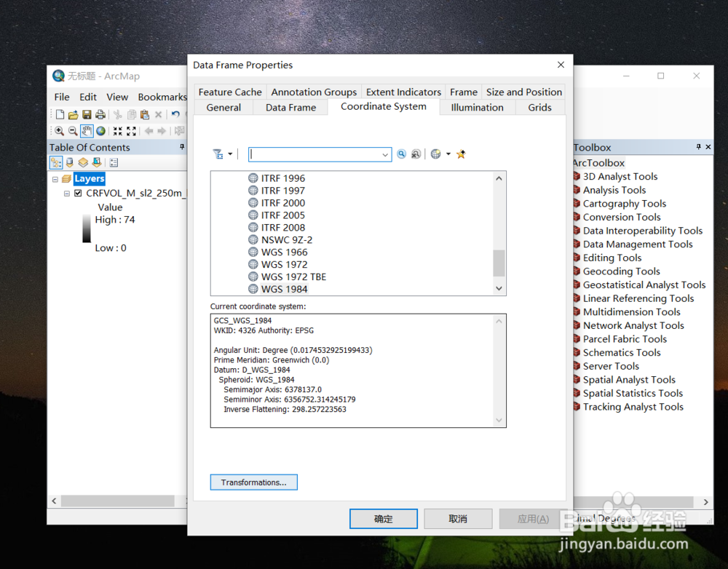
Task: Open the Bookmarks menu in ArcMap
Action: 162,97
